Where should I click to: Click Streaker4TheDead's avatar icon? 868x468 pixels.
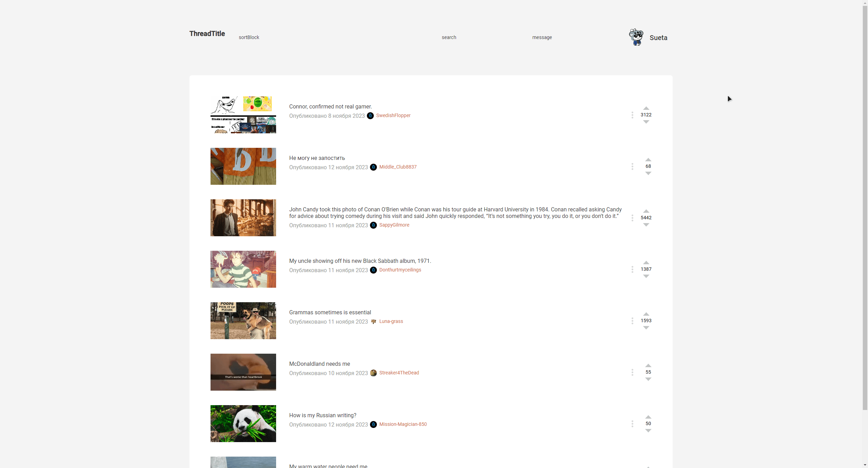pos(373,373)
